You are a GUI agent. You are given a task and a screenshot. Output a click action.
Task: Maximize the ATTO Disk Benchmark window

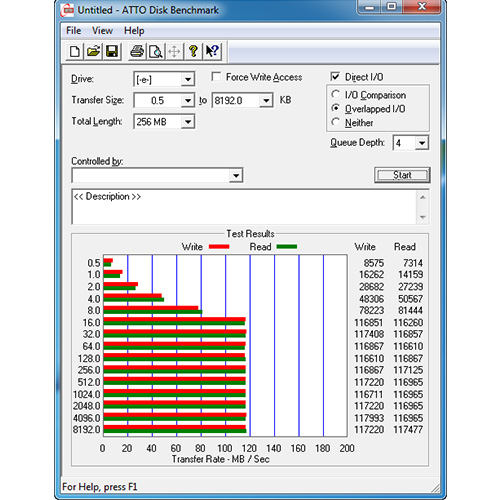(391, 7)
